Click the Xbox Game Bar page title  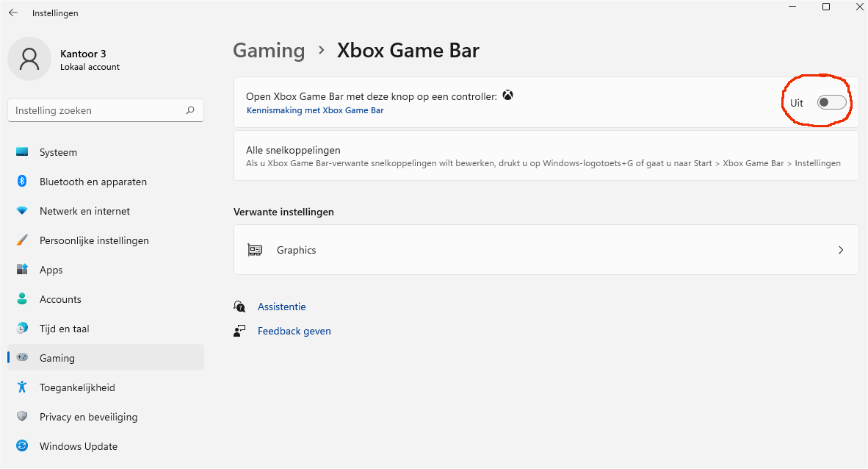pyautogui.click(x=408, y=51)
